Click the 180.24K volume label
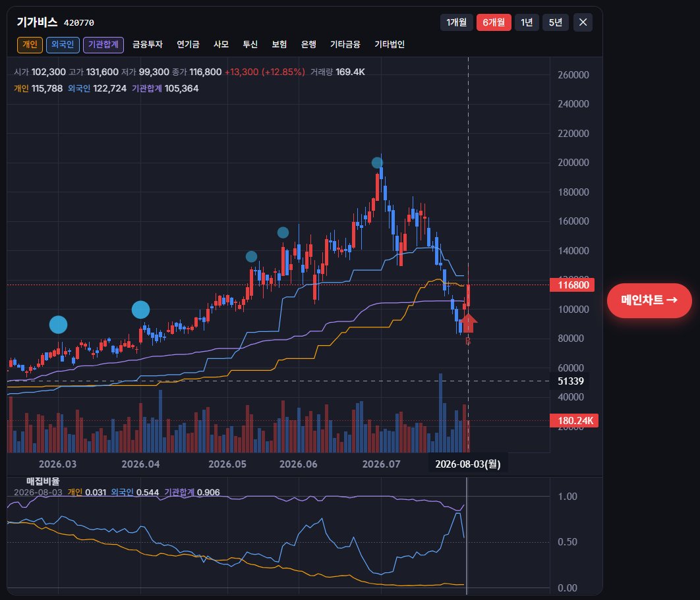This screenshot has height=600, width=700. [x=574, y=421]
